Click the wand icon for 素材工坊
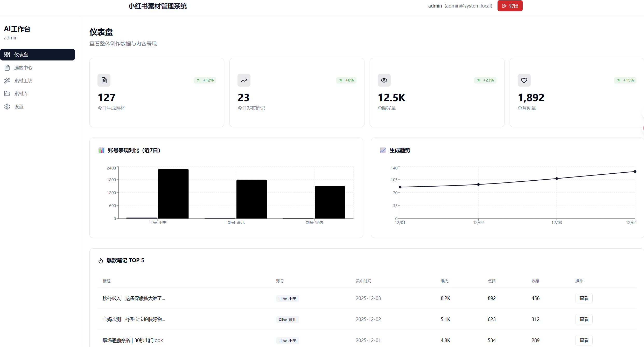644x347 pixels. pyautogui.click(x=7, y=80)
